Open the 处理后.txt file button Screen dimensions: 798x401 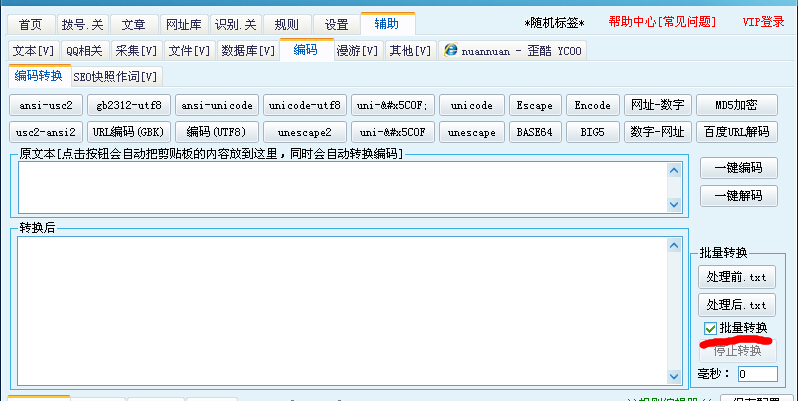click(x=736, y=305)
